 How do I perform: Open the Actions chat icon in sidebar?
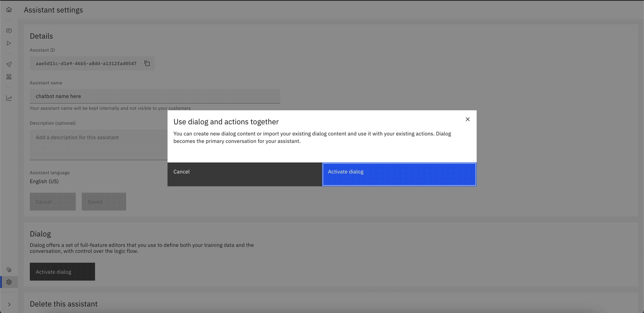tap(9, 31)
